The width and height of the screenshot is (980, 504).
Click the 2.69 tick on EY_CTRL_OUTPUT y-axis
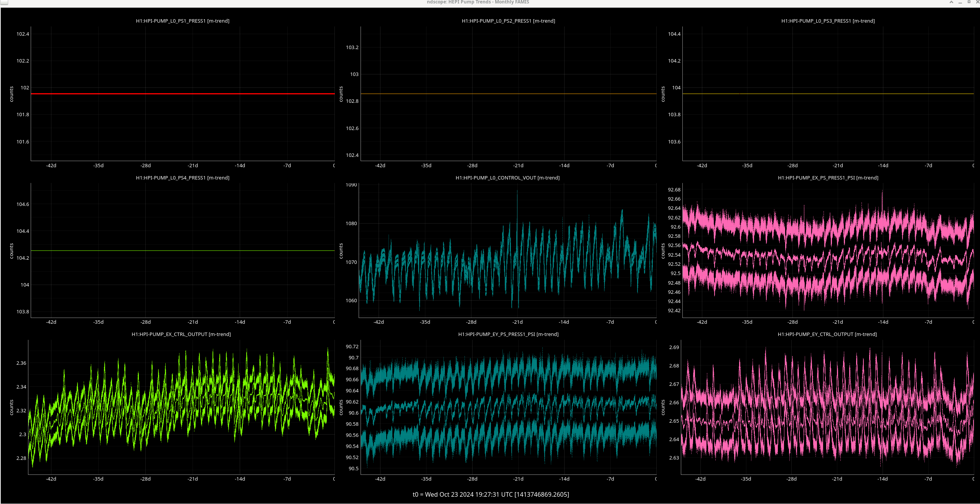click(x=674, y=347)
